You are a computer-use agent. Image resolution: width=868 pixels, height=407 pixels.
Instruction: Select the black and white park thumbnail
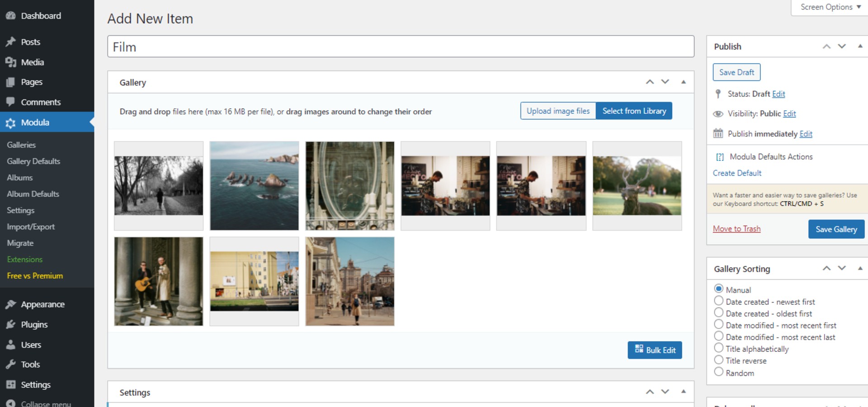[159, 186]
